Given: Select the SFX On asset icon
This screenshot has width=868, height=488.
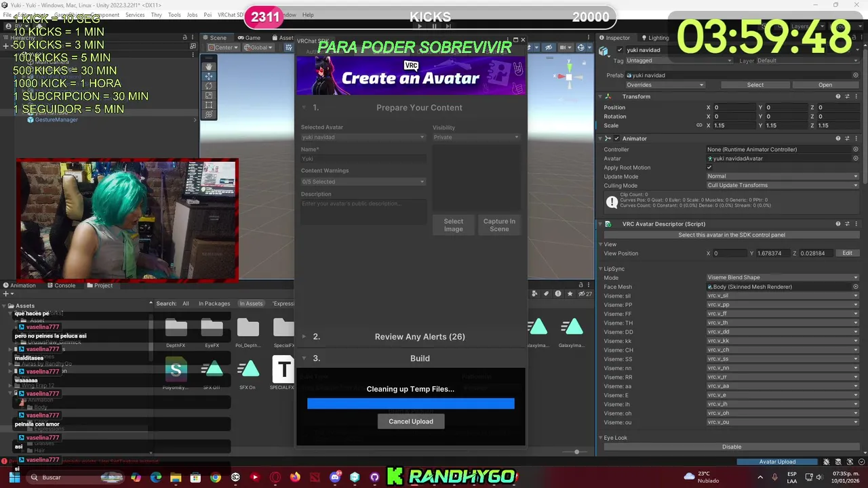Looking at the screenshot, I should pyautogui.click(x=248, y=369).
